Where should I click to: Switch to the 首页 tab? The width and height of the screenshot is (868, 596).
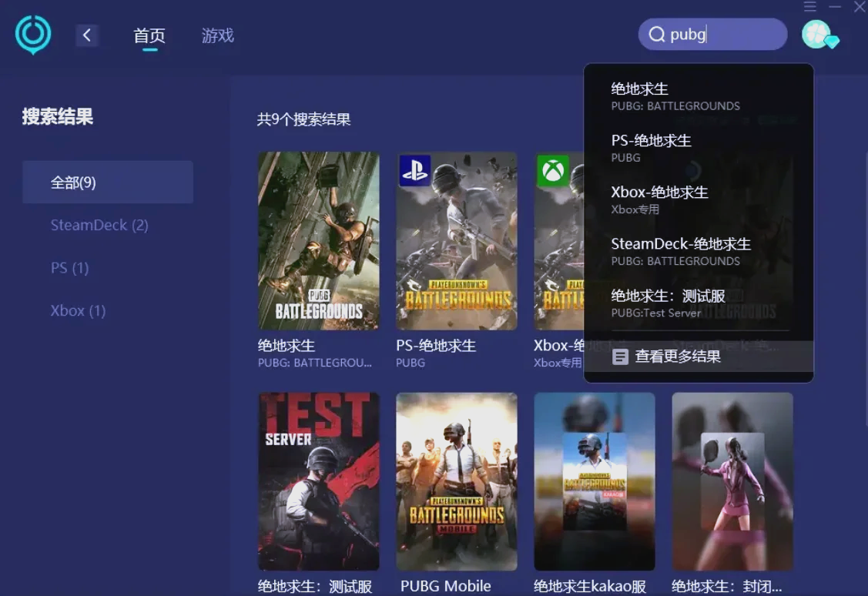pos(149,36)
